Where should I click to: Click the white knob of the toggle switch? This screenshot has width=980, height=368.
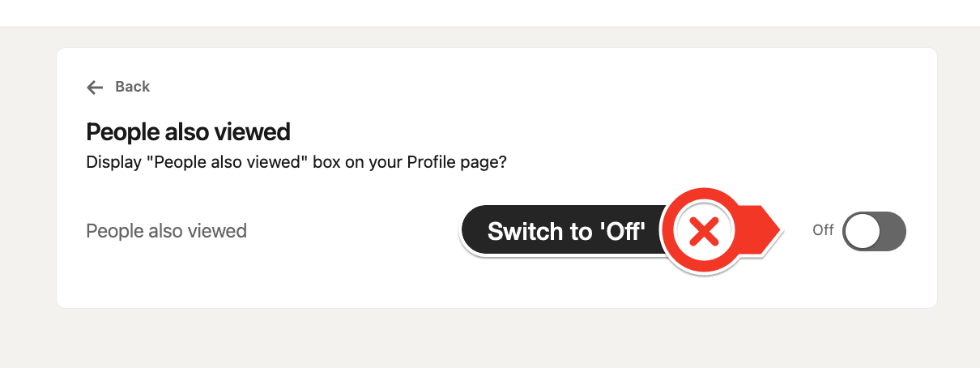pyautogui.click(x=861, y=232)
